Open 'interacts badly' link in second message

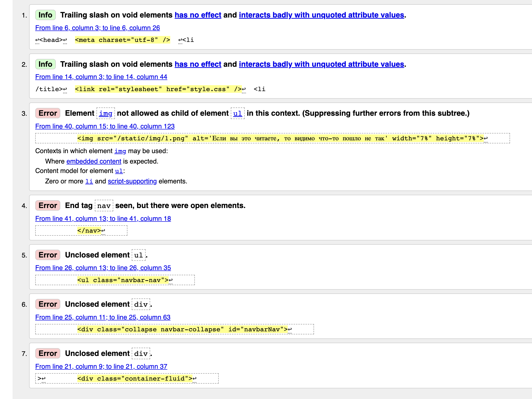click(x=321, y=64)
